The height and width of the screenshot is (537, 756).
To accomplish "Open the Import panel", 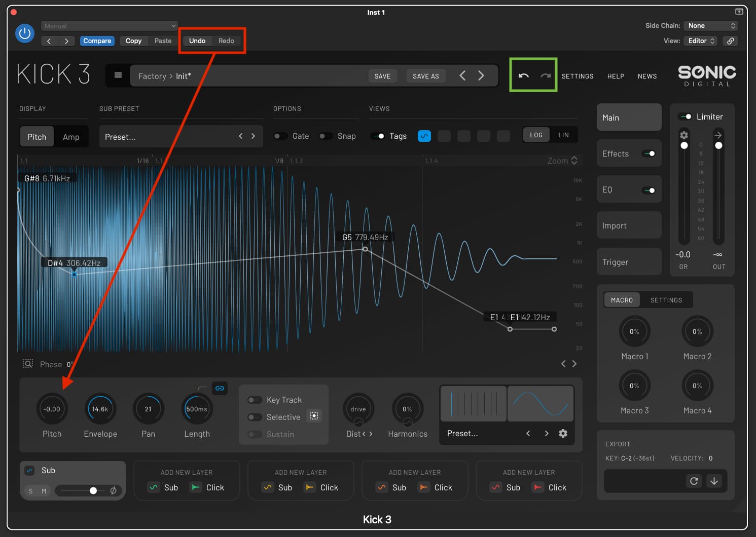I will point(629,225).
